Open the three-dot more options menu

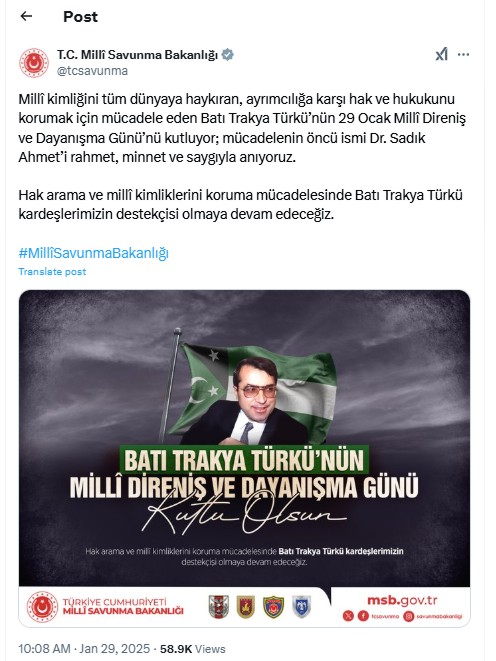click(x=463, y=54)
